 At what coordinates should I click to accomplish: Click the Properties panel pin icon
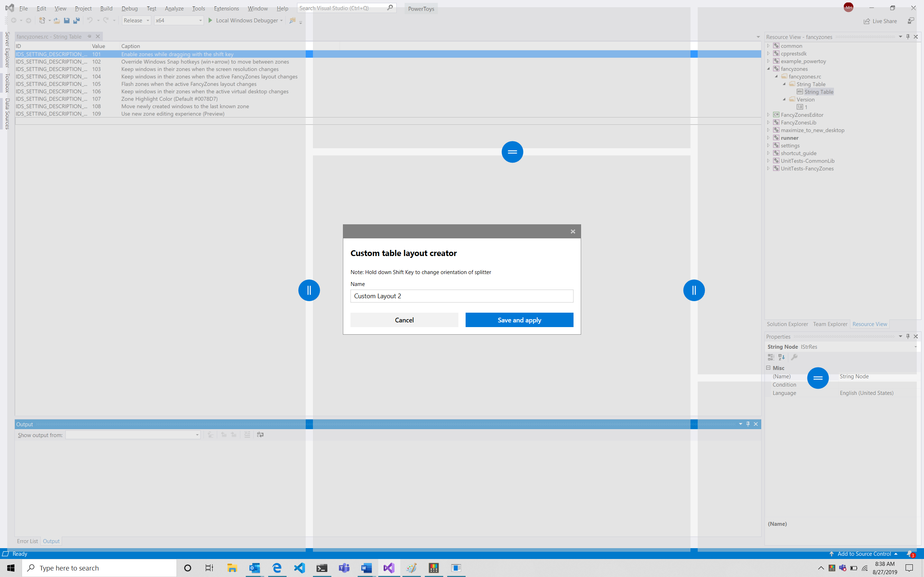908,336
